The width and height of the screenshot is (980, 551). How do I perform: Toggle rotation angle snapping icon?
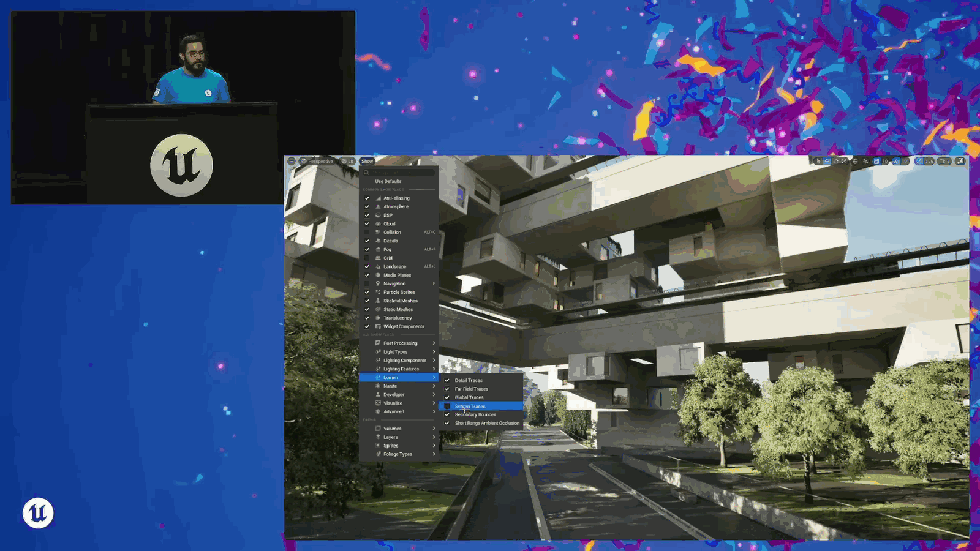click(896, 161)
